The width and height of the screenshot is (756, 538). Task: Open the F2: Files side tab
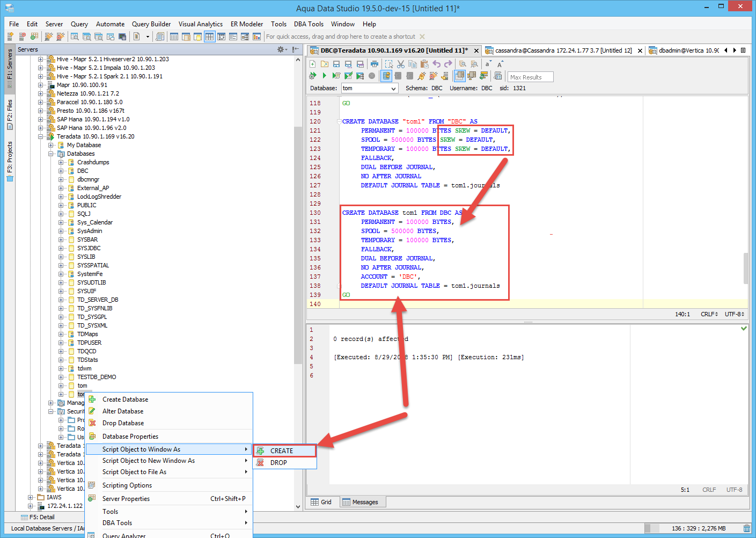point(10,114)
